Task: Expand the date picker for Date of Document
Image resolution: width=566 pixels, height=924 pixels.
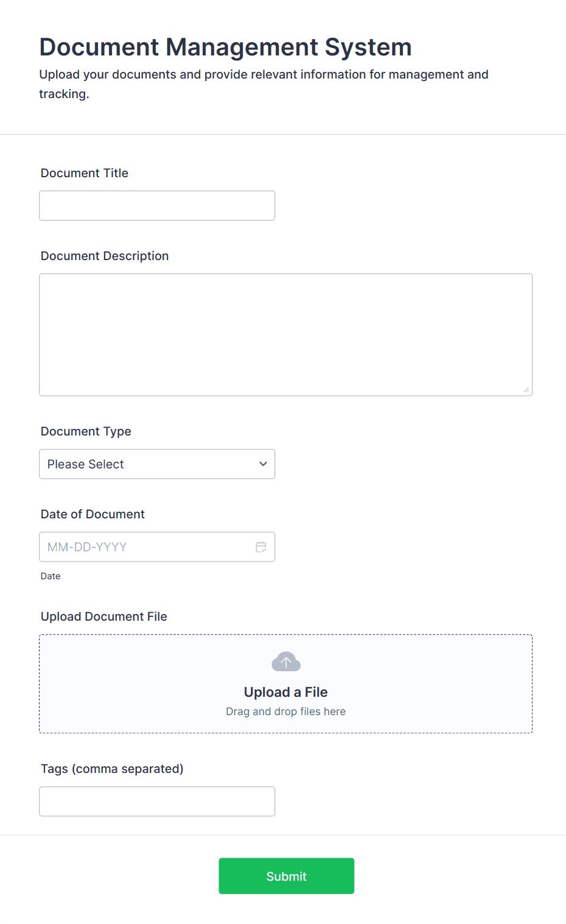Action: tap(261, 546)
